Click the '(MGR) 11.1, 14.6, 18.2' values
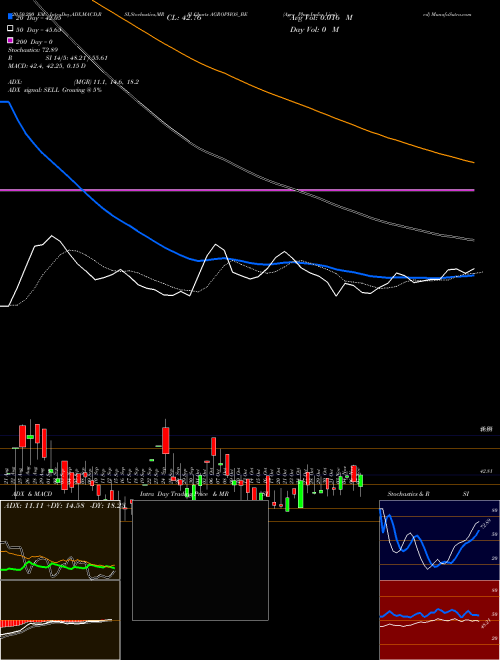This screenshot has height=660, width=500. (x=106, y=82)
